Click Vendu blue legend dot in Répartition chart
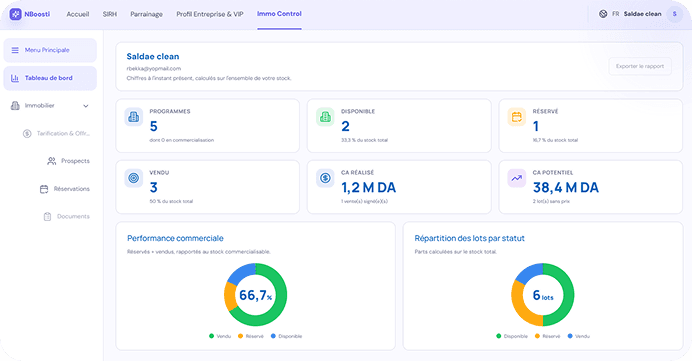This screenshot has width=692, height=361. pyautogui.click(x=570, y=336)
